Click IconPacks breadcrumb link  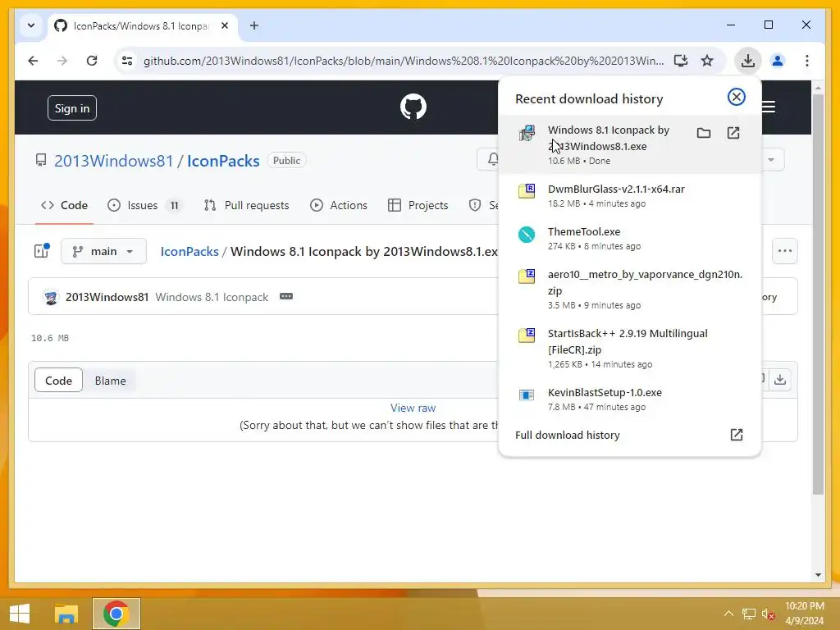click(189, 251)
